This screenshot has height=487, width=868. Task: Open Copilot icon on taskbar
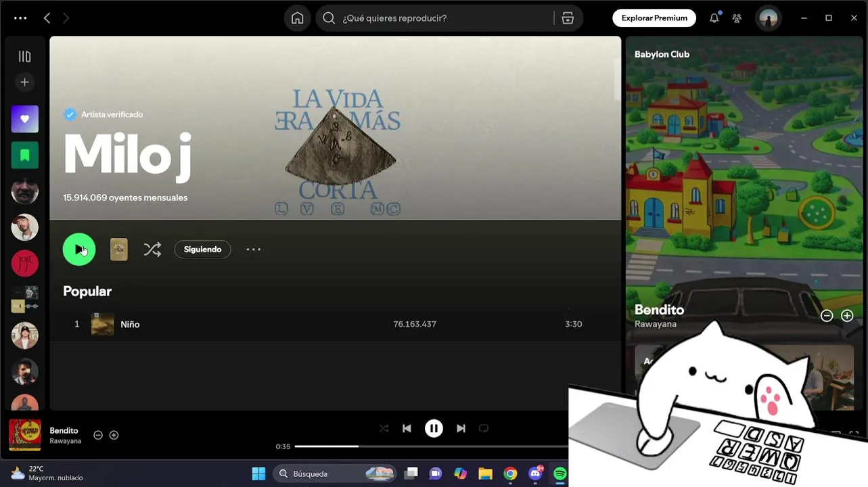(x=461, y=473)
